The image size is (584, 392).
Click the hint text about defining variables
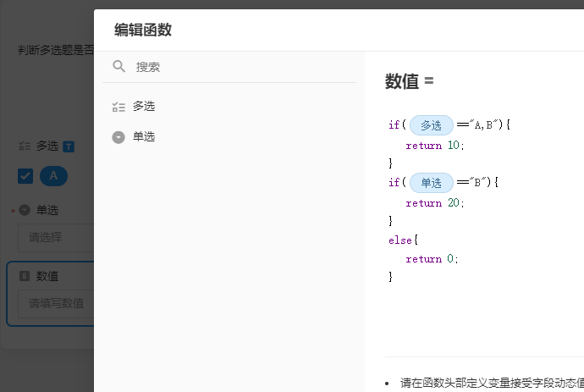coord(492,383)
